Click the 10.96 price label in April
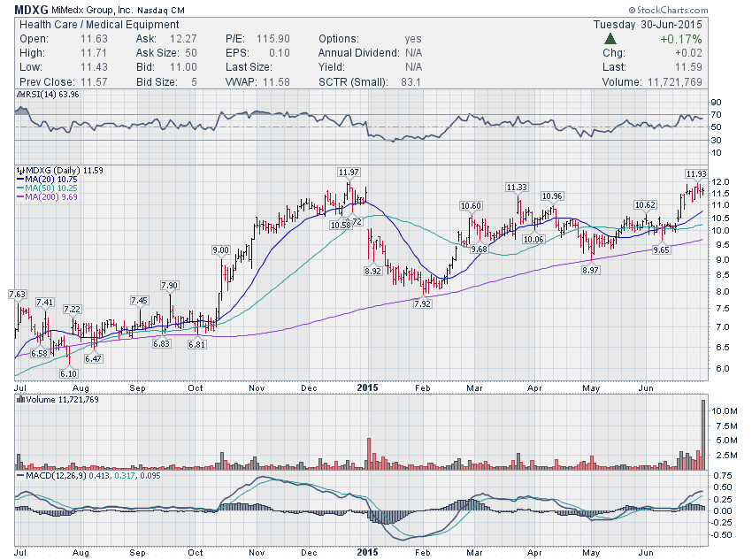Viewport: 752px width, 560px height. tap(551, 196)
